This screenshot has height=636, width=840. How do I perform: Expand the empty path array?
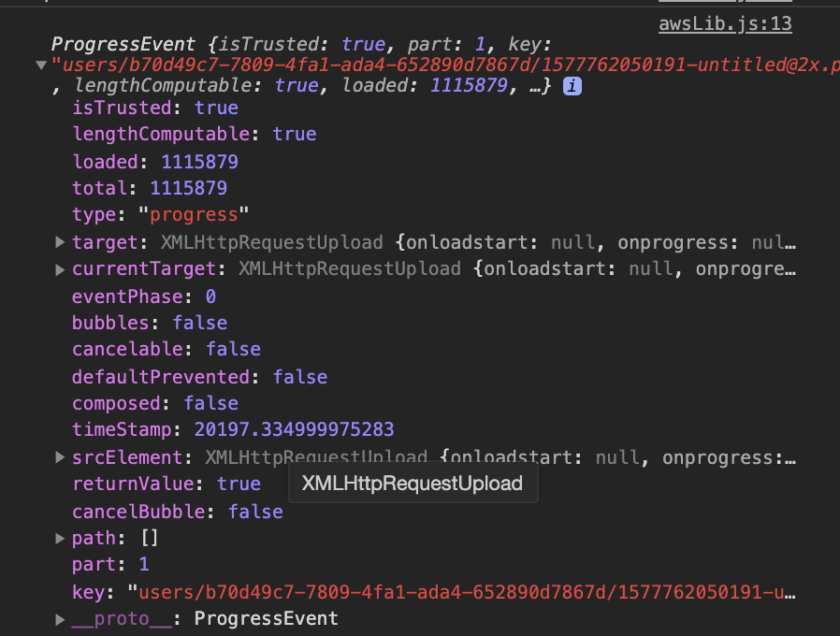click(x=59, y=538)
